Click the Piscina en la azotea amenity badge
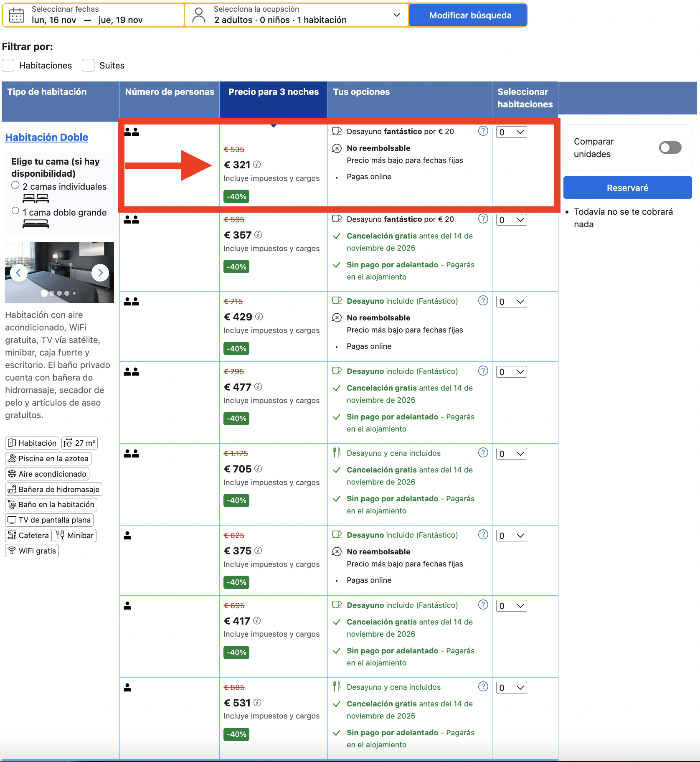 48,459
